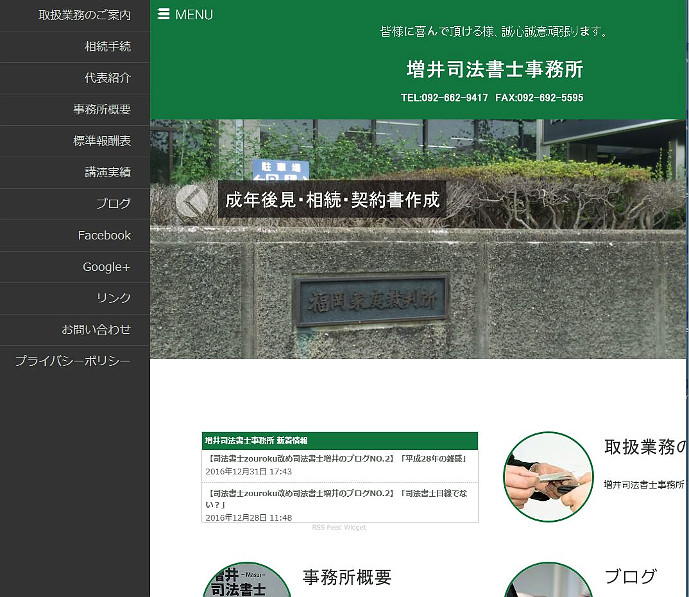Open 事務所概要 in the left sidebar
Image resolution: width=689 pixels, height=597 pixels.
coord(101,110)
